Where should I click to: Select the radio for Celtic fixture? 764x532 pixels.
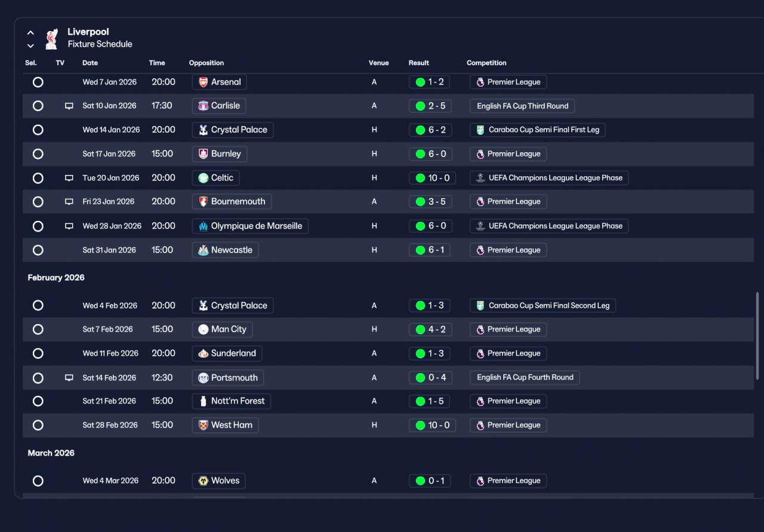tap(38, 178)
